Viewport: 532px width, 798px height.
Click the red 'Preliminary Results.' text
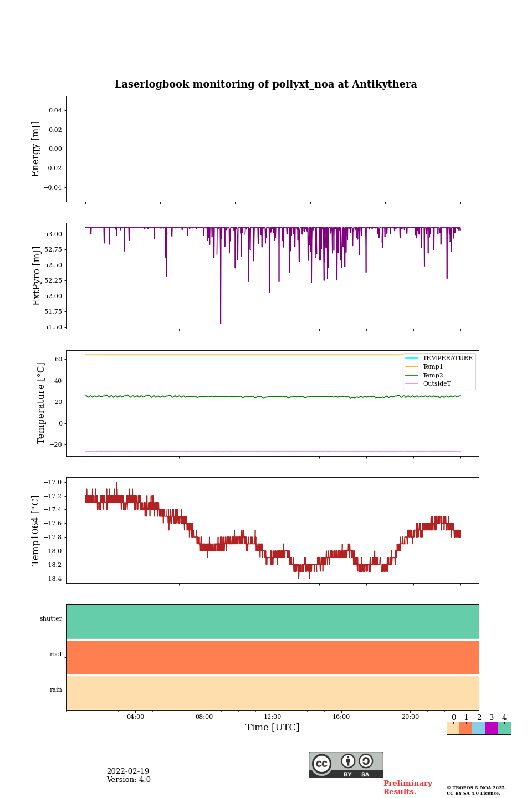click(408, 787)
